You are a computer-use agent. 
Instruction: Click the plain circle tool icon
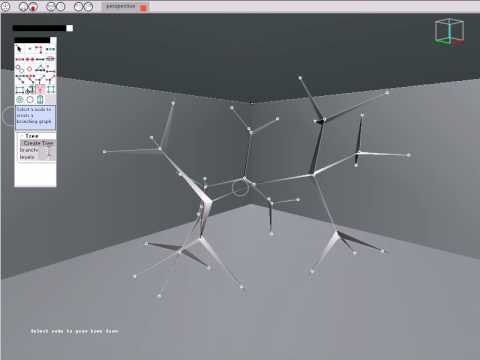click(30, 99)
